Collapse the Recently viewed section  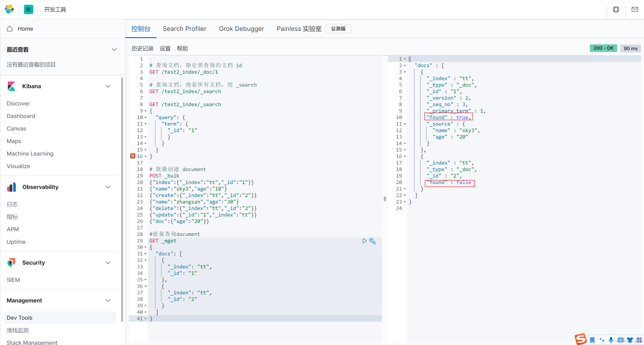click(114, 49)
